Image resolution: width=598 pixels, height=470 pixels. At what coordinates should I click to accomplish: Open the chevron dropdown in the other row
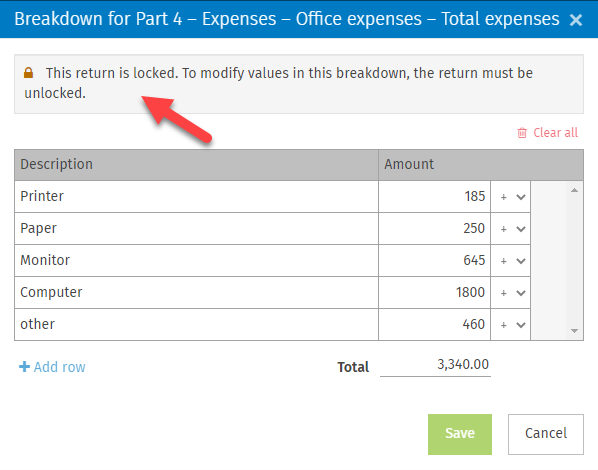(521, 325)
